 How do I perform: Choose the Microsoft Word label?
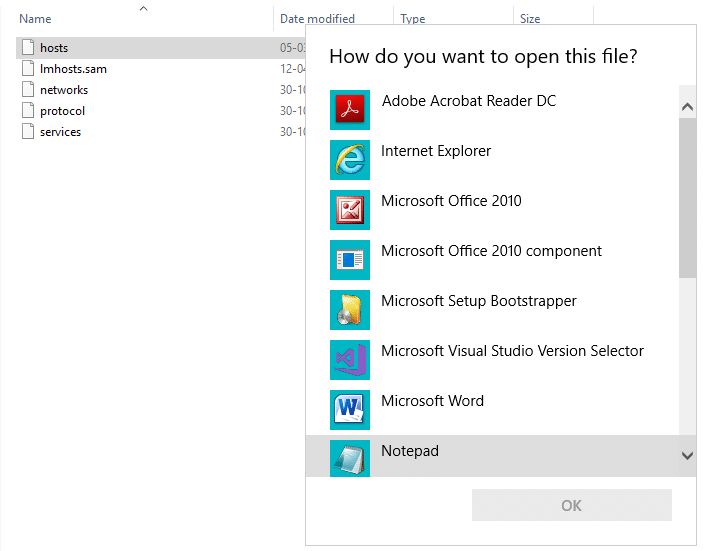(432, 401)
